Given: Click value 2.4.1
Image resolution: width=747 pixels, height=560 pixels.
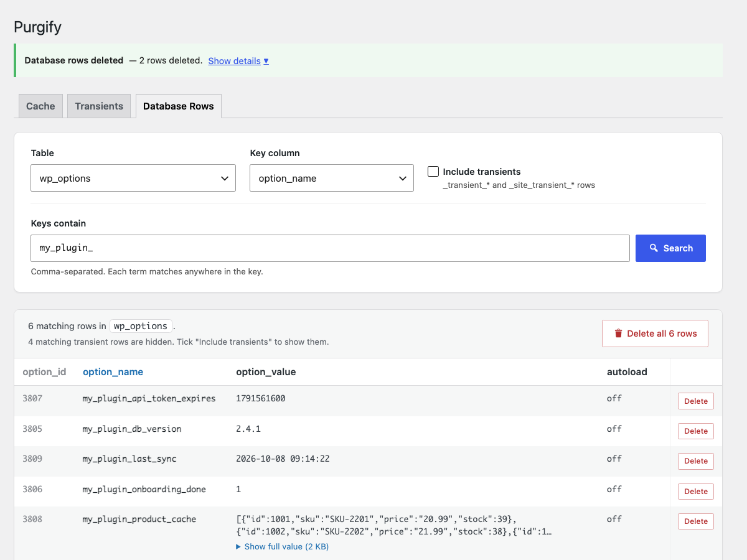Looking at the screenshot, I should pos(248,429).
